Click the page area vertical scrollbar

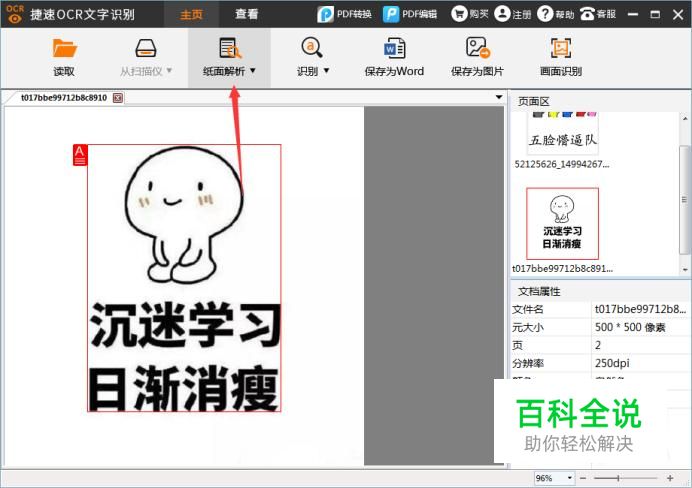tap(684, 199)
